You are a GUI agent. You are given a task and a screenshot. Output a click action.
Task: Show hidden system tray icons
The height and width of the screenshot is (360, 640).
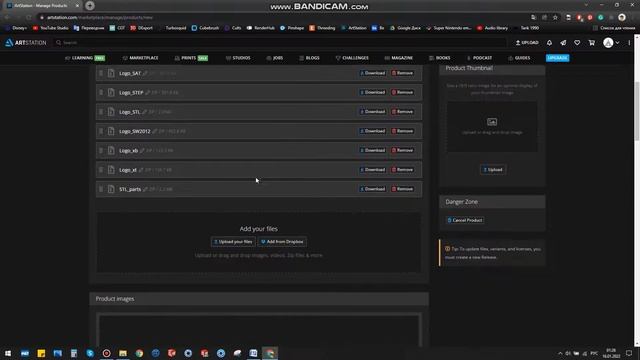(560, 353)
